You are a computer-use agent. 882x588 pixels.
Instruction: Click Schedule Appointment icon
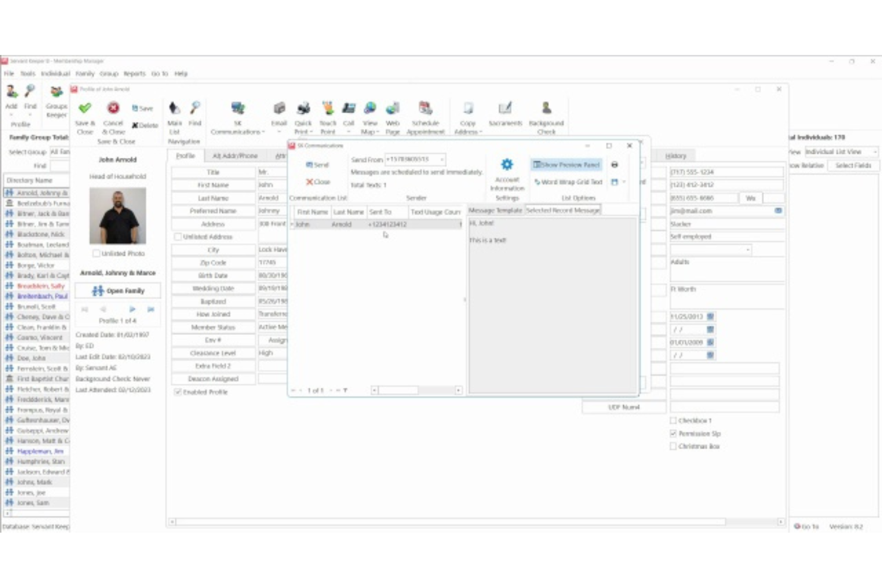click(426, 108)
